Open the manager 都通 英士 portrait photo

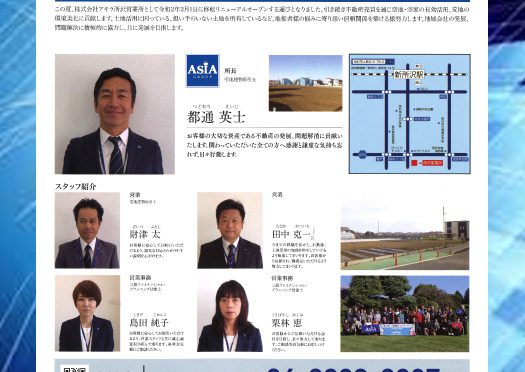click(x=115, y=114)
